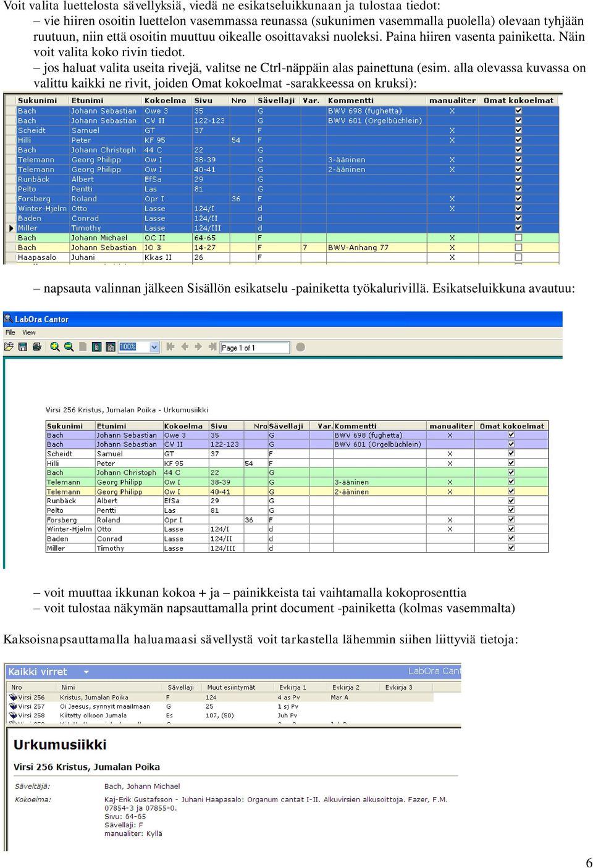Go to the first page arrow icon
Screen dimensions: 593x868
tap(170, 347)
